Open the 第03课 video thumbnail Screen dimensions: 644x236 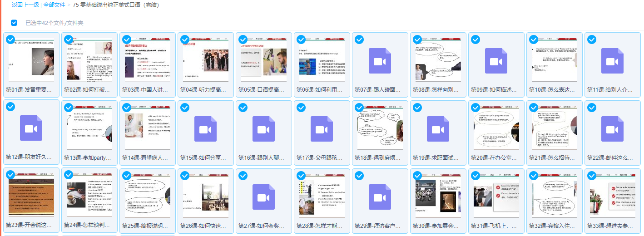[147, 60]
